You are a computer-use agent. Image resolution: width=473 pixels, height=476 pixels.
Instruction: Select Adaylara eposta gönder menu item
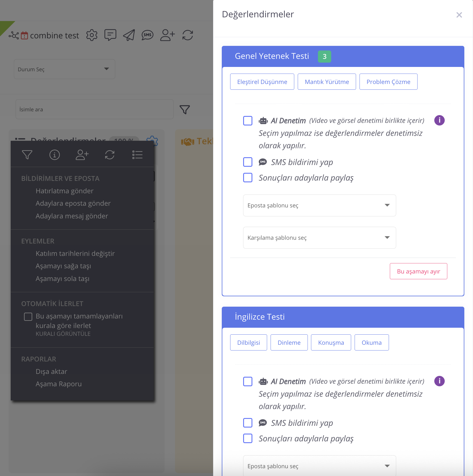[x=73, y=203]
